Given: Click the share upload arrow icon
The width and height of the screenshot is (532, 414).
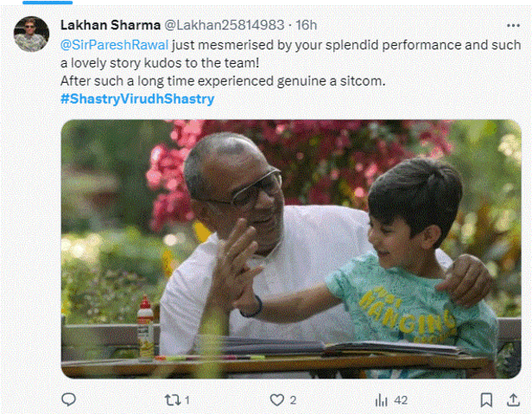Looking at the screenshot, I should coord(516,399).
